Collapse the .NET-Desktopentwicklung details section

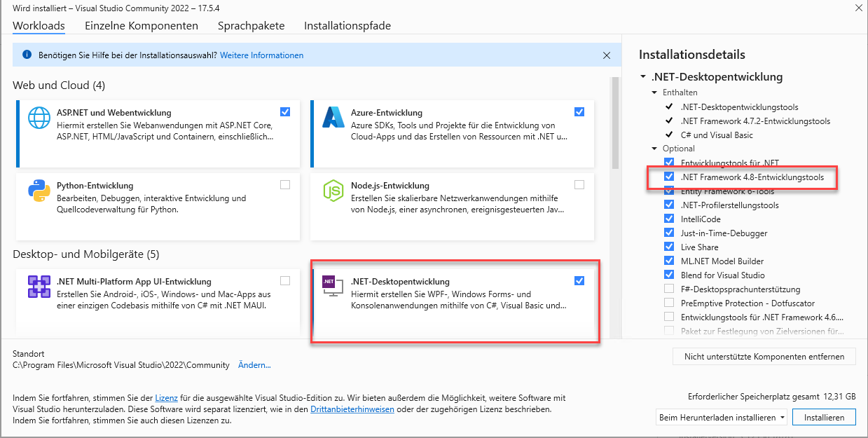[x=643, y=77]
